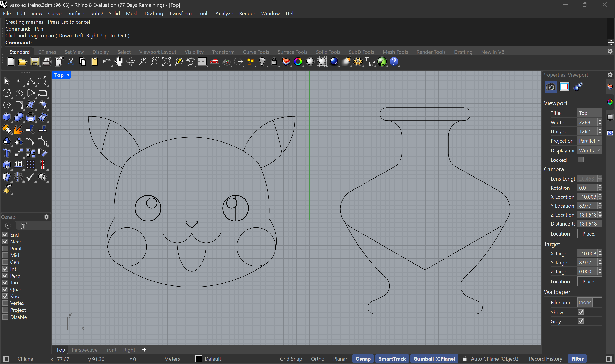Select the Undo arrow icon
The height and width of the screenshot is (364, 615).
tap(106, 62)
